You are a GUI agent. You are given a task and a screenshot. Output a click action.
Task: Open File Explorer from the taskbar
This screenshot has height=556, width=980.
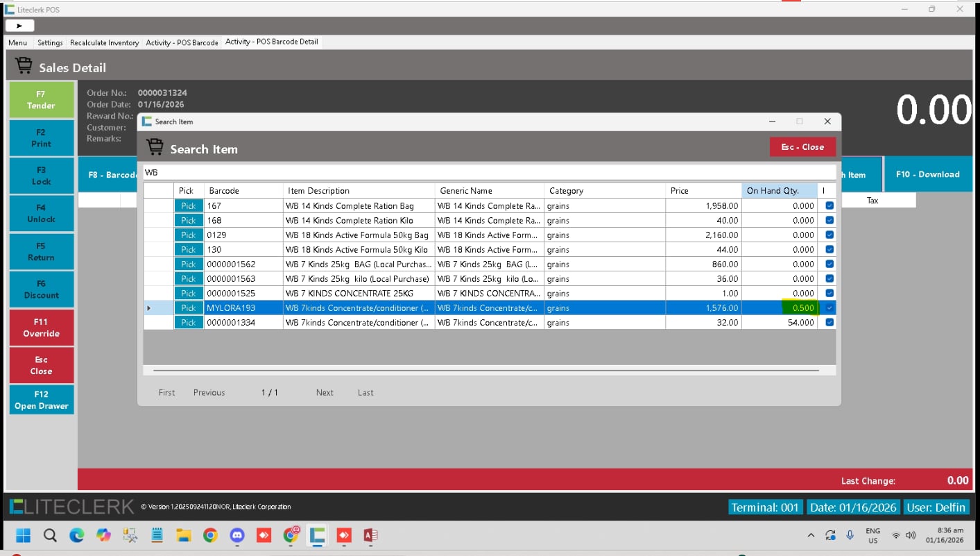(x=183, y=535)
